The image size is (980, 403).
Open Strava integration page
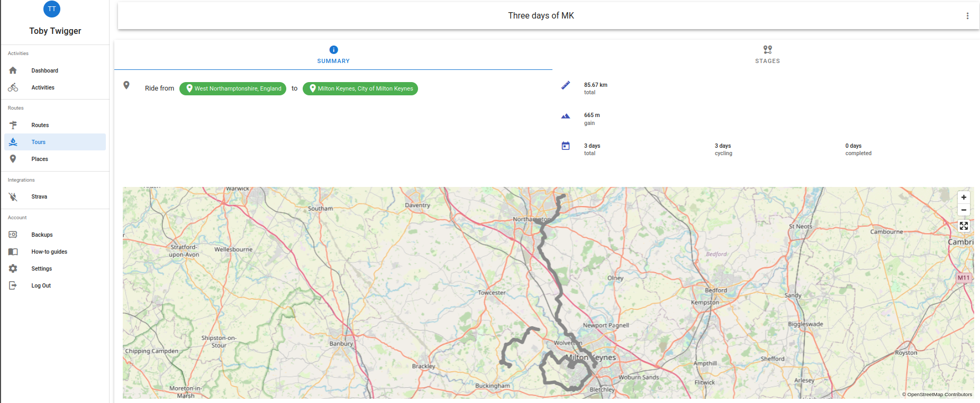[x=55, y=196]
